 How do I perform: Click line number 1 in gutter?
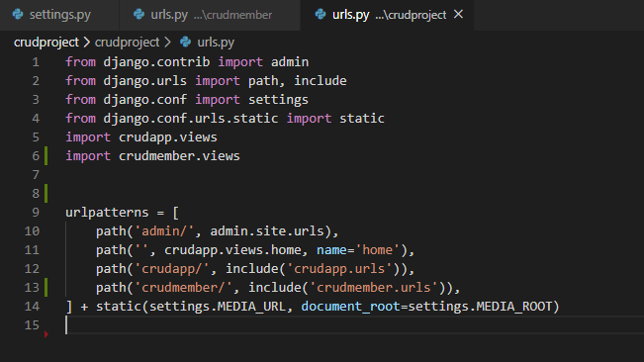click(x=36, y=62)
